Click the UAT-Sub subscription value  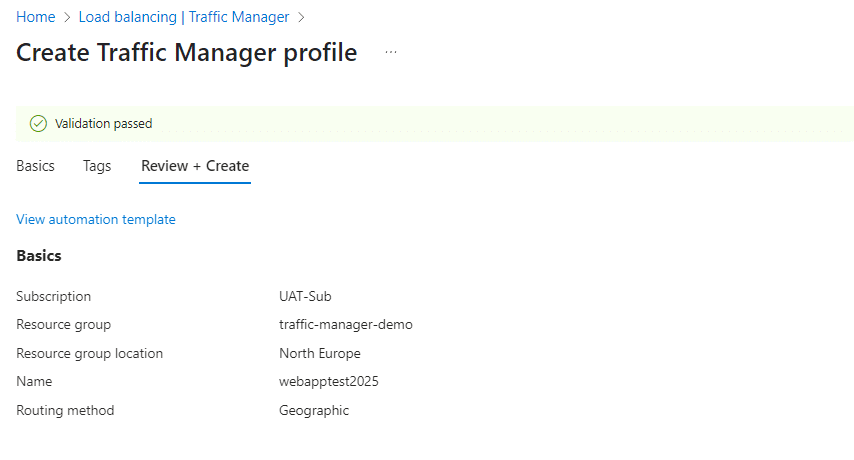pos(305,296)
